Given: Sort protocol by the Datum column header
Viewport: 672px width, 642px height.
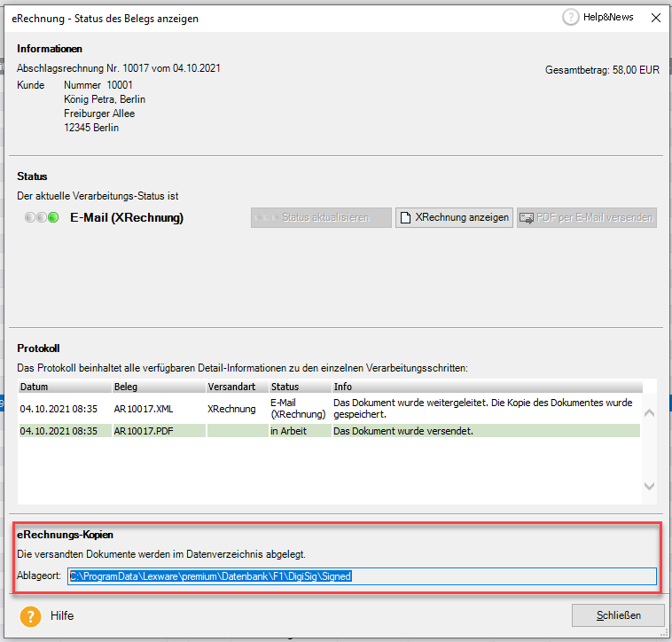Looking at the screenshot, I should click(x=64, y=387).
